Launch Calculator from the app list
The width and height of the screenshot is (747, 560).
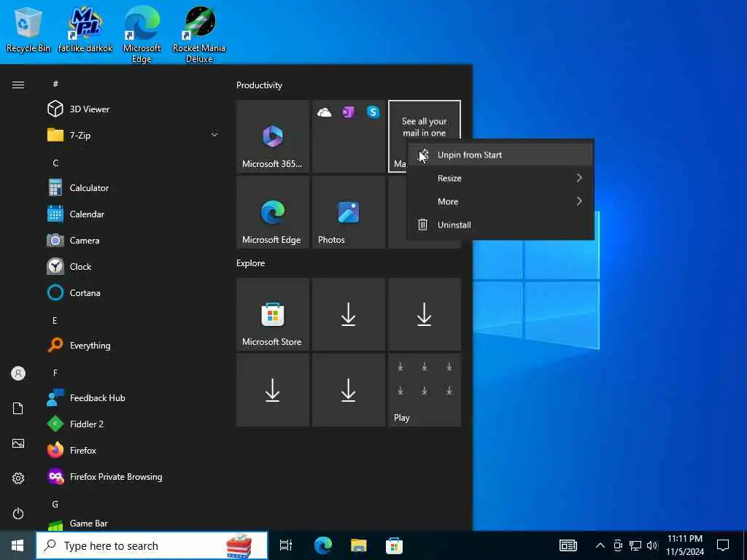click(x=133, y=187)
